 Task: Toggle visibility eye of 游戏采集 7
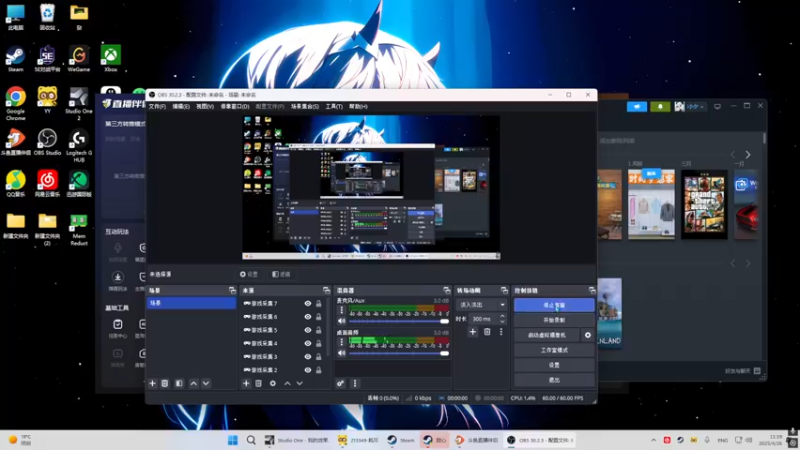pyautogui.click(x=308, y=304)
